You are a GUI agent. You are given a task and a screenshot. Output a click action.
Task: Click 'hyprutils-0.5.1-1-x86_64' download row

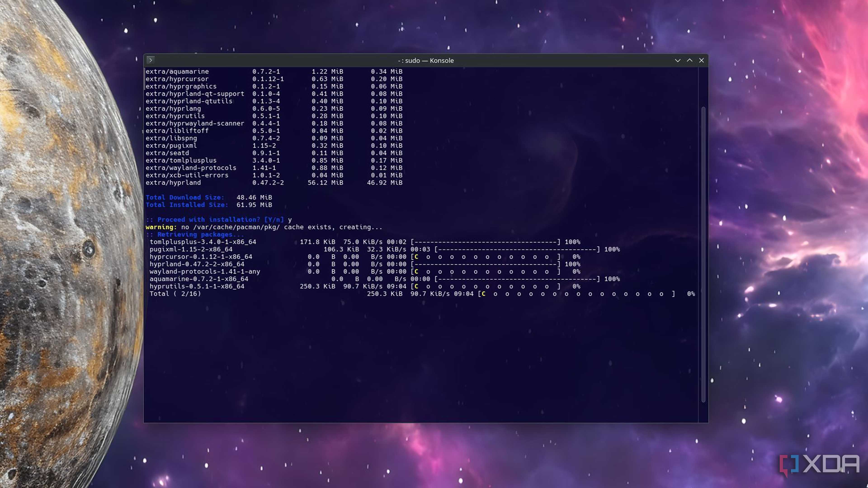point(365,286)
